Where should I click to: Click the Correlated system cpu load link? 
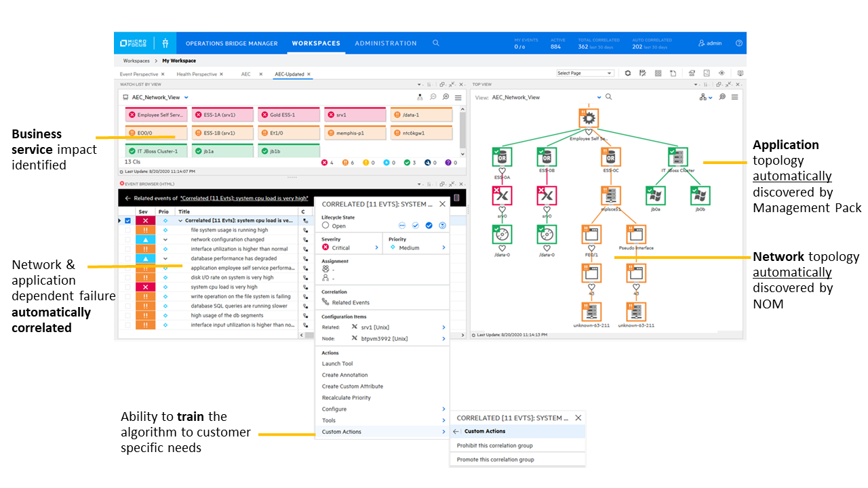(244, 199)
